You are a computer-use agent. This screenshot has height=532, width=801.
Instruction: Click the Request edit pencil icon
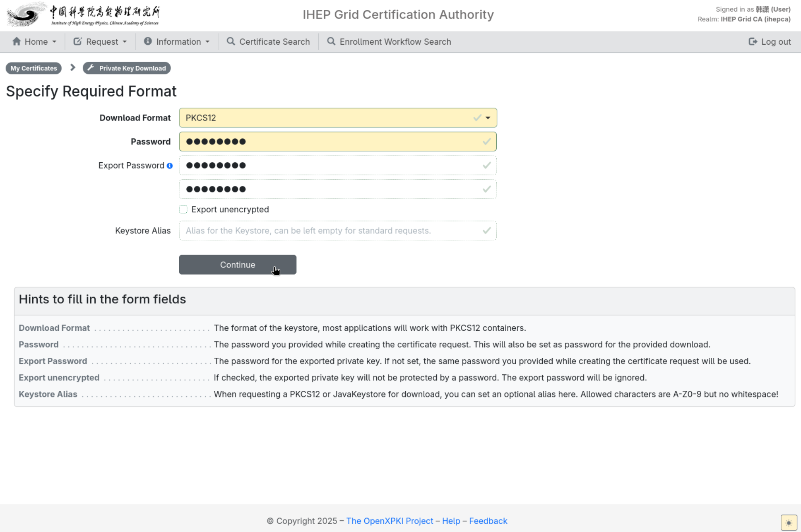tap(77, 41)
